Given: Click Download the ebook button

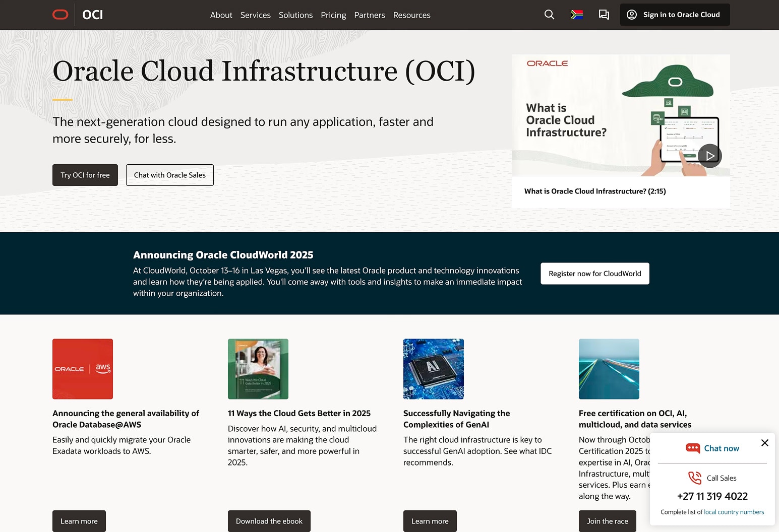Looking at the screenshot, I should (x=269, y=521).
